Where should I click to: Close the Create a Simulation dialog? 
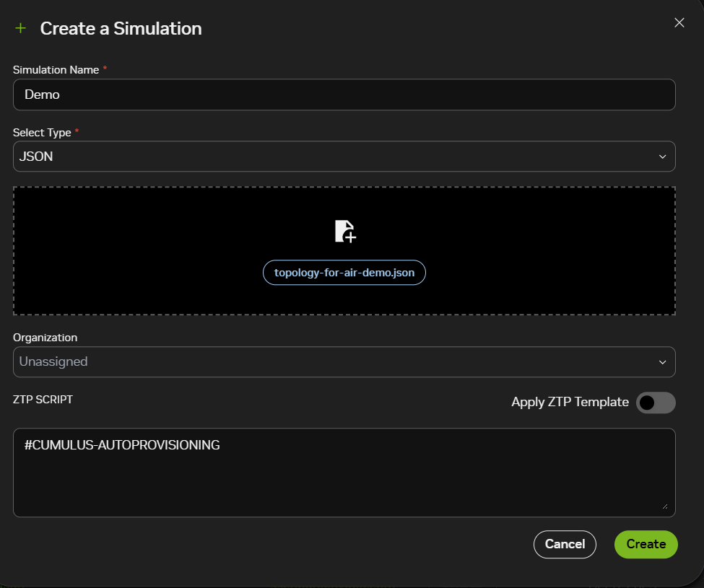pos(679,22)
